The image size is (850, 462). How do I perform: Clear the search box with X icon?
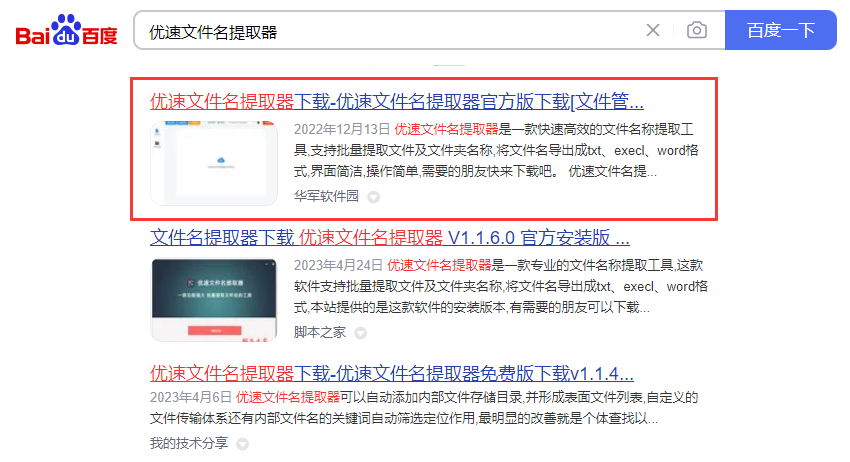pyautogui.click(x=653, y=30)
